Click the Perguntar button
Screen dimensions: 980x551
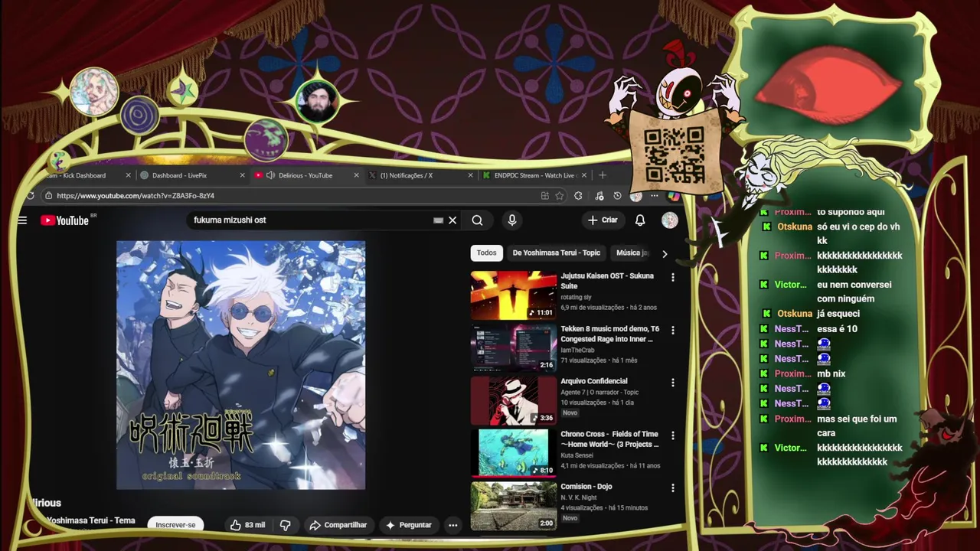pyautogui.click(x=408, y=525)
